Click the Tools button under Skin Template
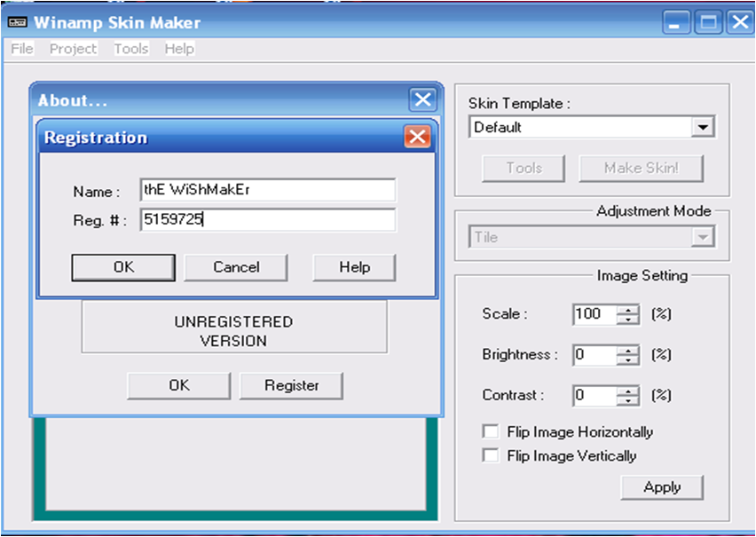The height and width of the screenshot is (537, 756). point(524,168)
